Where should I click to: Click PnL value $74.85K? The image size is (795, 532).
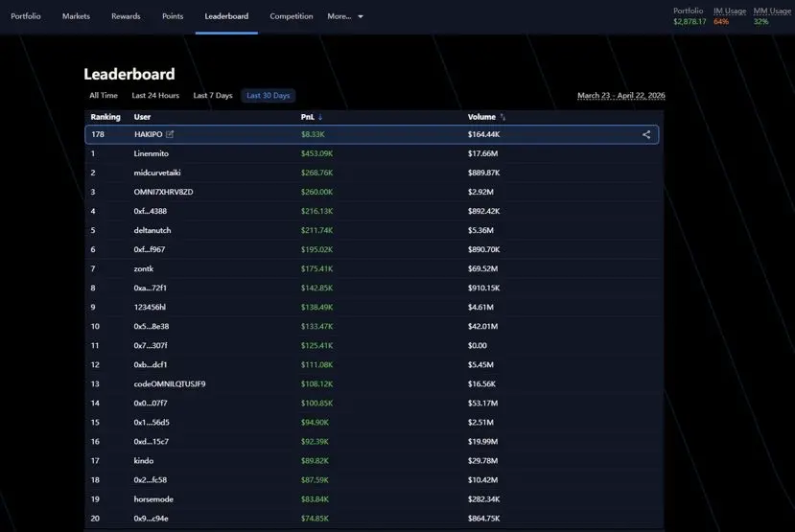(x=315, y=519)
